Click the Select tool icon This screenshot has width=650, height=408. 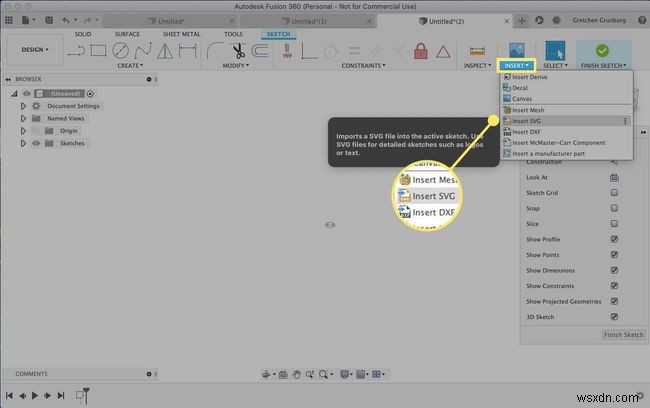coord(555,51)
